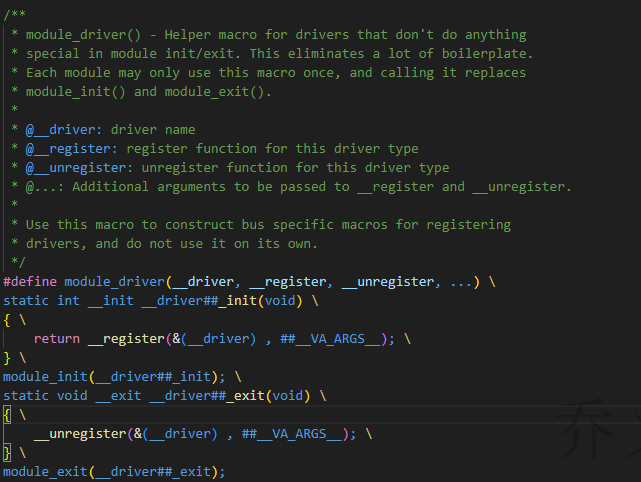This screenshot has height=482, width=641.
Task: Click the #define keyword
Action: 30,281
